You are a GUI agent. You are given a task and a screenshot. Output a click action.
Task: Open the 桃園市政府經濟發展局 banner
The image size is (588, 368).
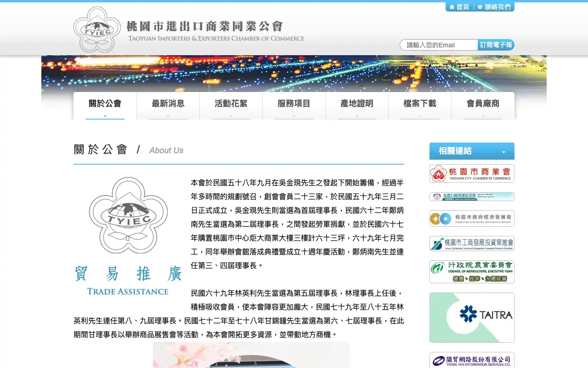point(472,218)
